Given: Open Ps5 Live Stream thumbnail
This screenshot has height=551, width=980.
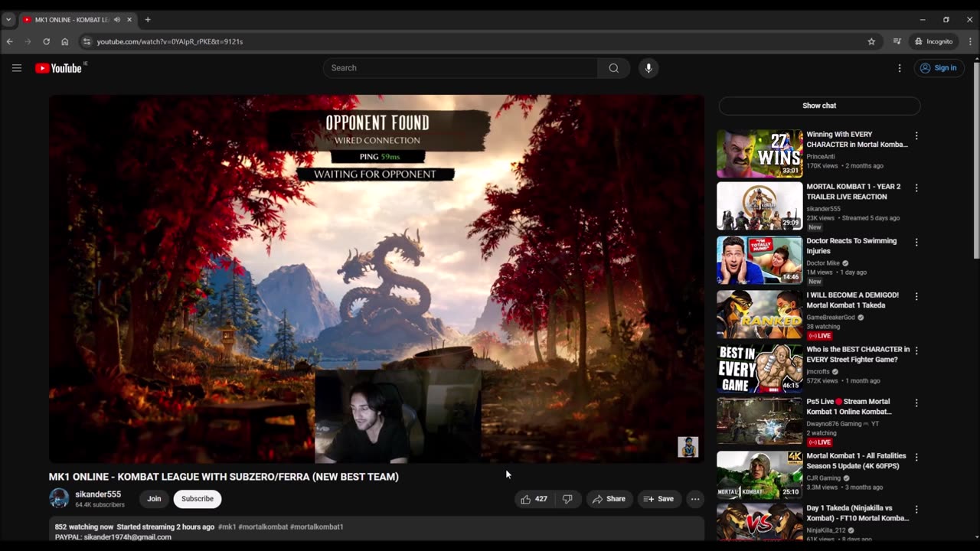Looking at the screenshot, I should tap(759, 421).
